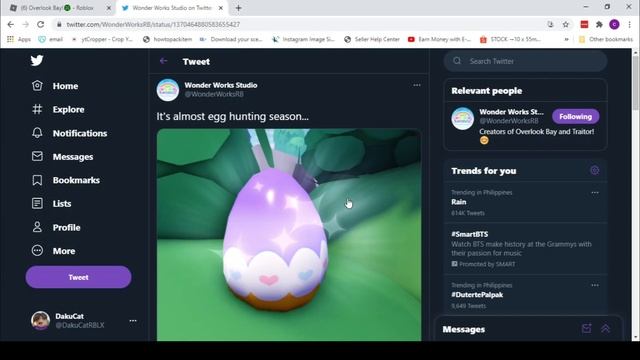
Task: Click the Following button
Action: coord(576,116)
